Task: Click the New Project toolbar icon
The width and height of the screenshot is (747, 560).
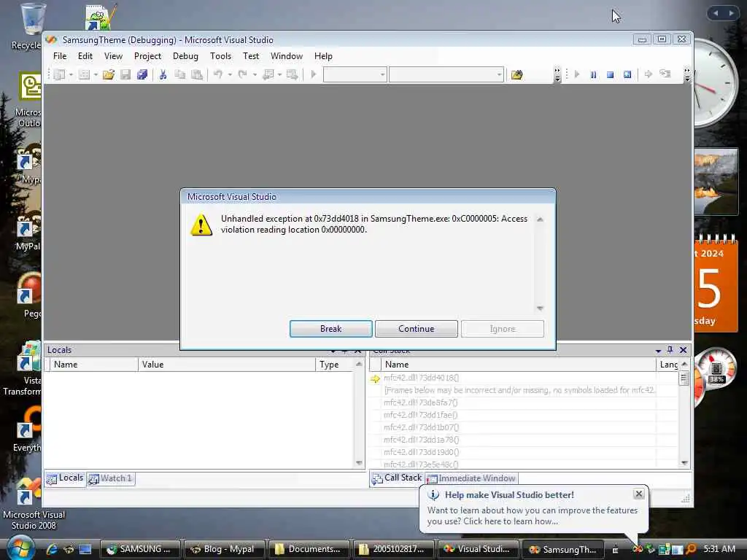Action: tap(60, 75)
